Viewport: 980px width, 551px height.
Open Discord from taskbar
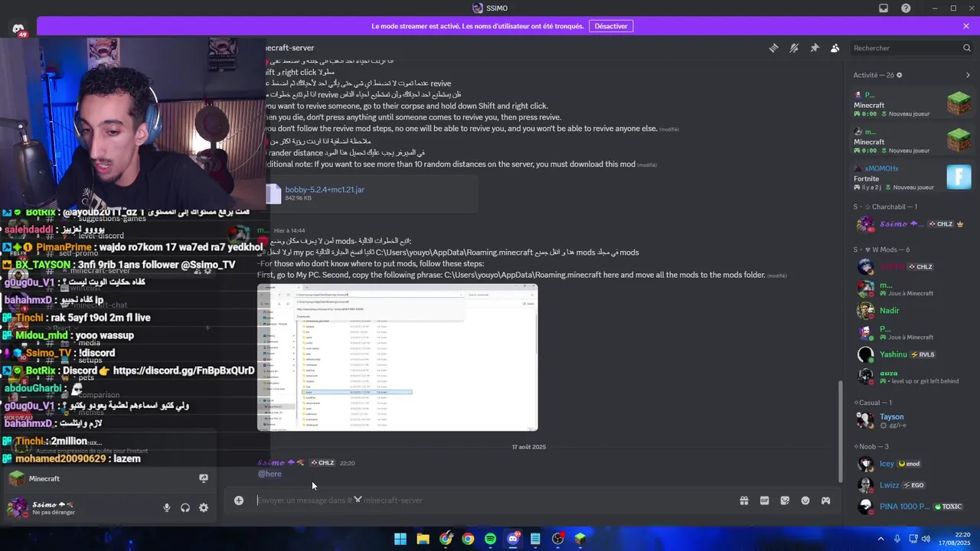point(513,539)
